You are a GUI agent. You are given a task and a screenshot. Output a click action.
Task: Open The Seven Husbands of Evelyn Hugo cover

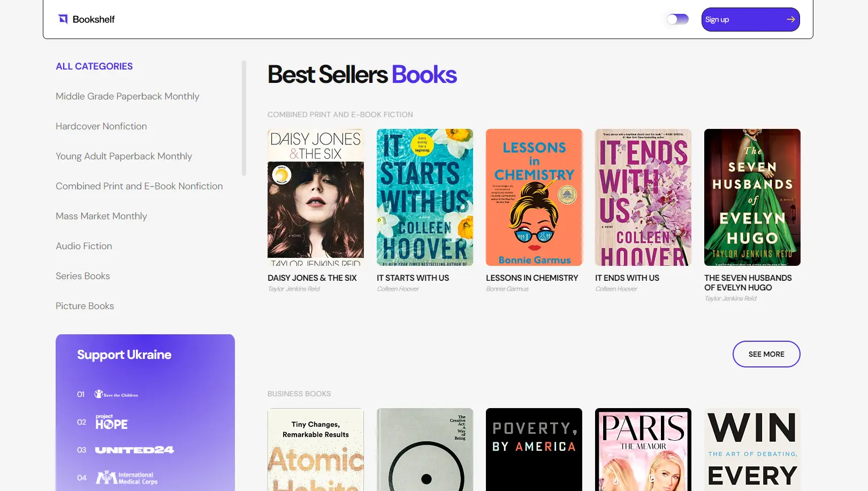[x=752, y=197]
